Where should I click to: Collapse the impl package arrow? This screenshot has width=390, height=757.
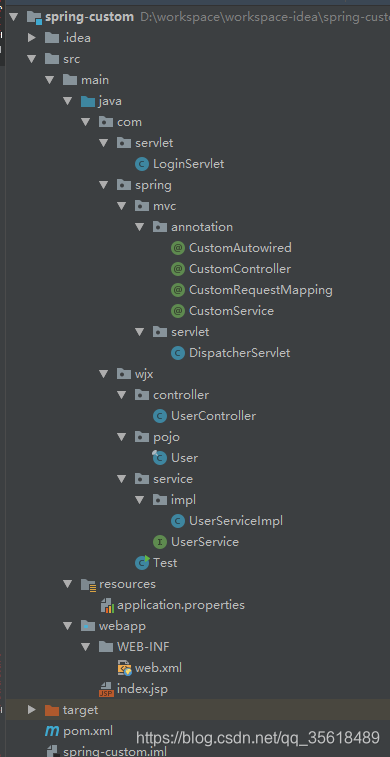140,500
